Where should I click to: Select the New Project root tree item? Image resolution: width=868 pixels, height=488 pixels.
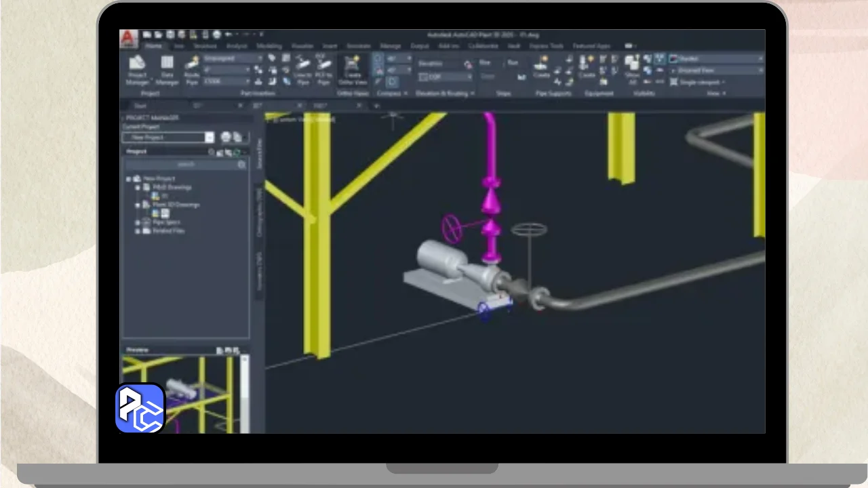click(x=159, y=179)
